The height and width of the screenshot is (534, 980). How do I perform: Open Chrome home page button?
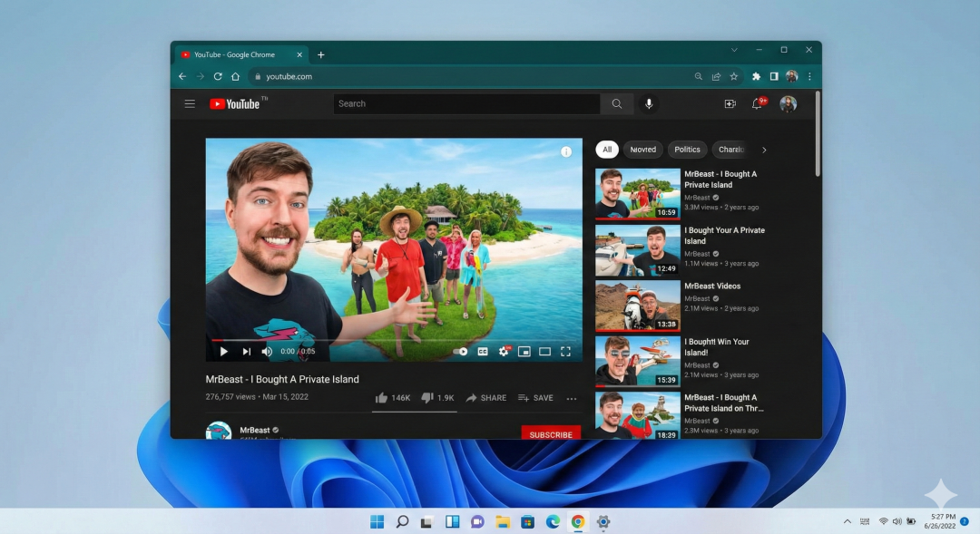point(236,76)
